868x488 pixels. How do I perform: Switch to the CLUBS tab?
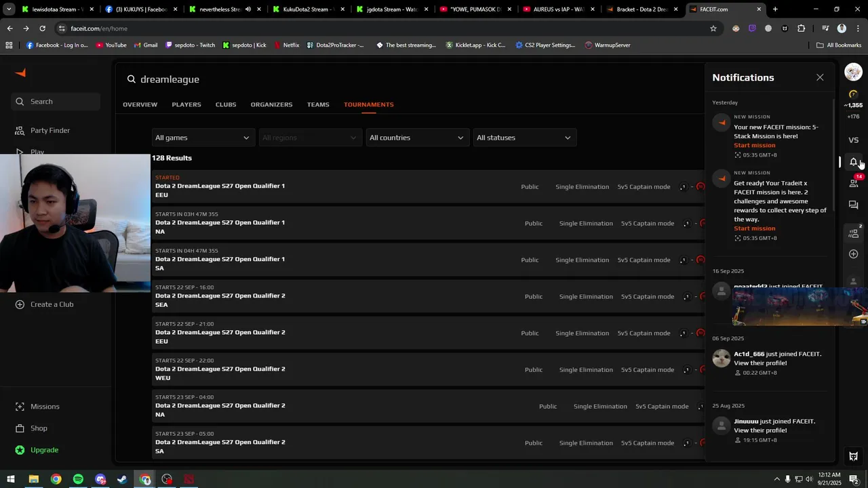[x=226, y=104]
